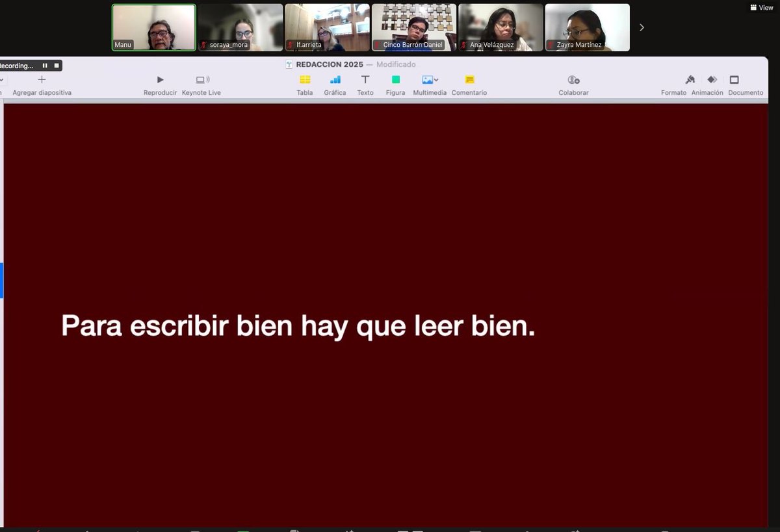This screenshot has width=780, height=532.
Task: Insert a table with Tabla
Action: 305,85
